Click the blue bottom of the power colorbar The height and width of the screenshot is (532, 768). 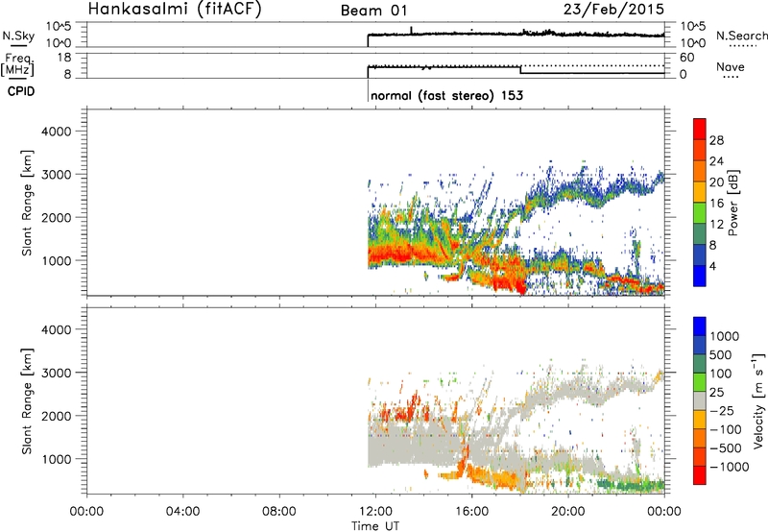point(700,276)
